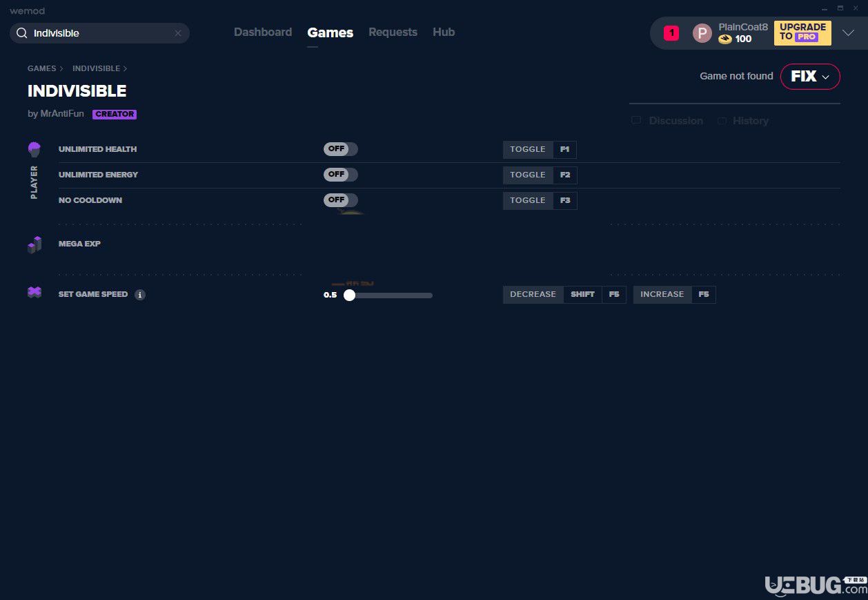Toggle Unlimited Health on
868x600 pixels.
[x=341, y=149]
